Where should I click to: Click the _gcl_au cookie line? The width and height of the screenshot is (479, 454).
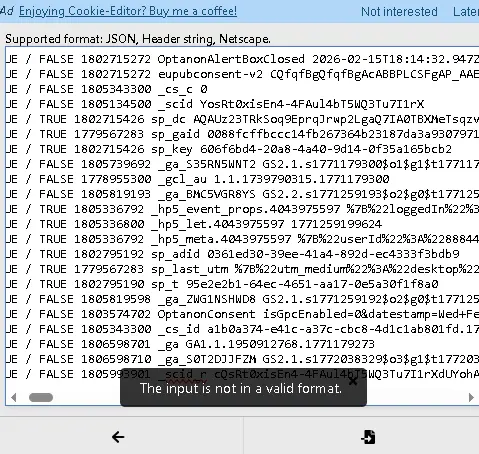[x=198, y=179]
